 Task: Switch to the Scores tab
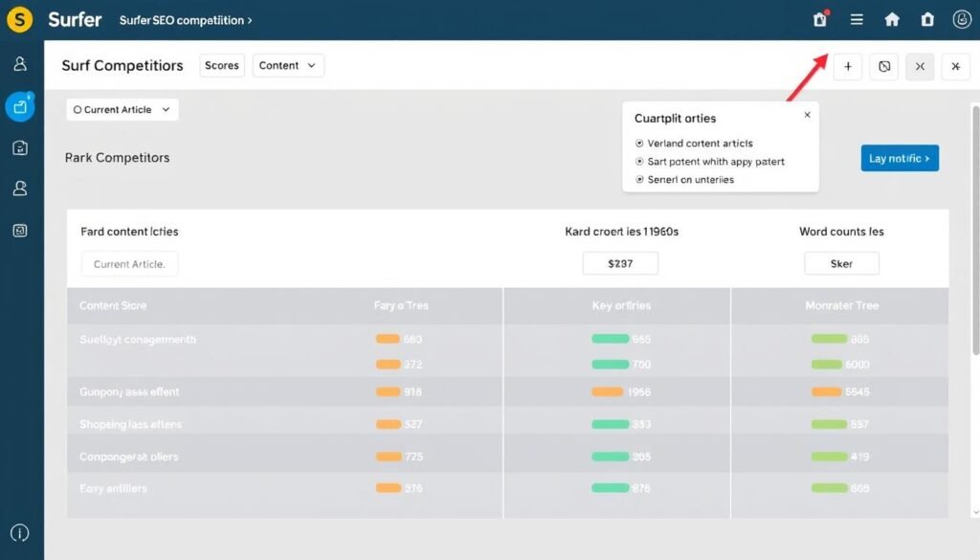coord(221,65)
